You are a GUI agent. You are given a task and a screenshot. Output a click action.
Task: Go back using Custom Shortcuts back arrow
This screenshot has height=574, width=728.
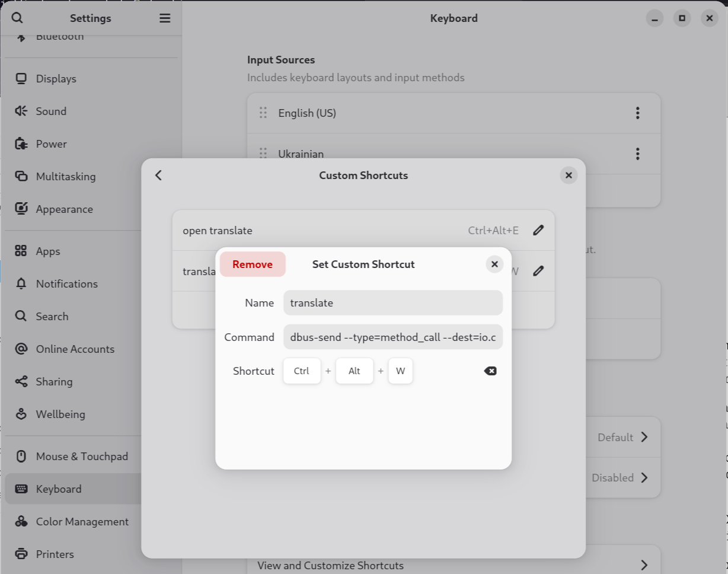coord(158,176)
